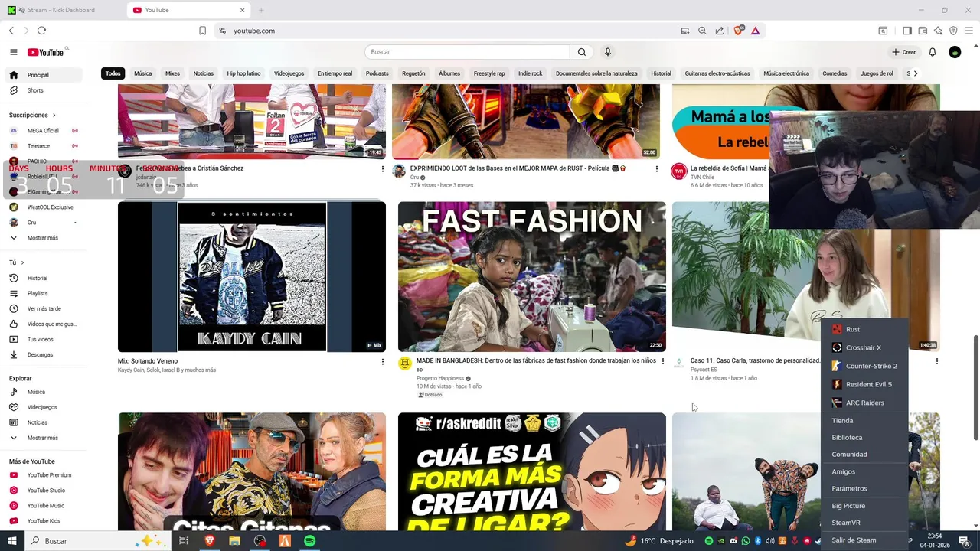The height and width of the screenshot is (551, 980).
Task: Open the Windows Start menu
Action: point(12,541)
